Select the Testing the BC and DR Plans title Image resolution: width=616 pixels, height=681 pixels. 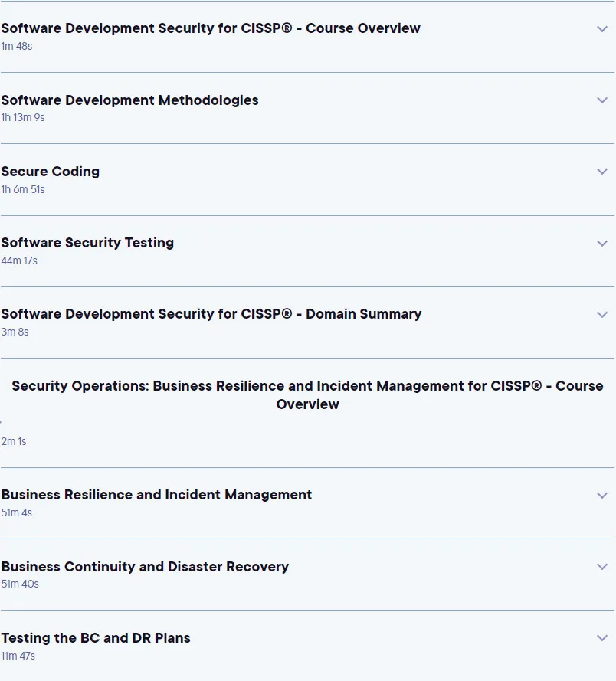click(x=96, y=638)
